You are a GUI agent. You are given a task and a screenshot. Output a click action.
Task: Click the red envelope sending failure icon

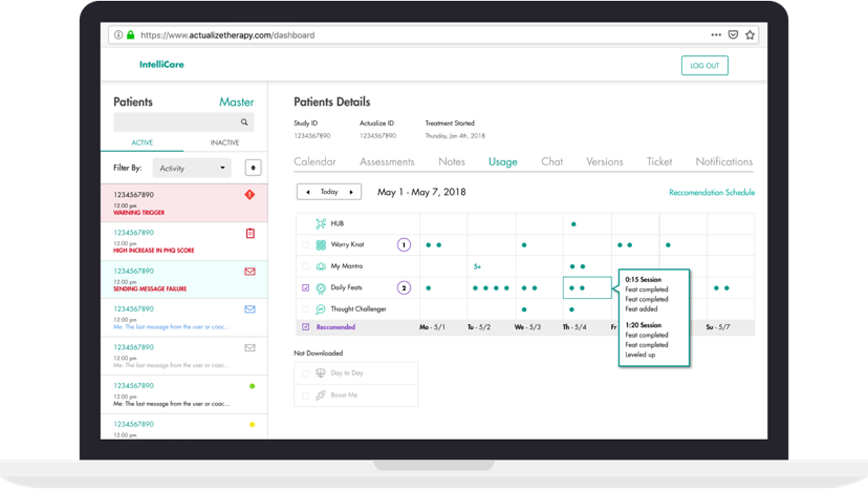point(250,271)
